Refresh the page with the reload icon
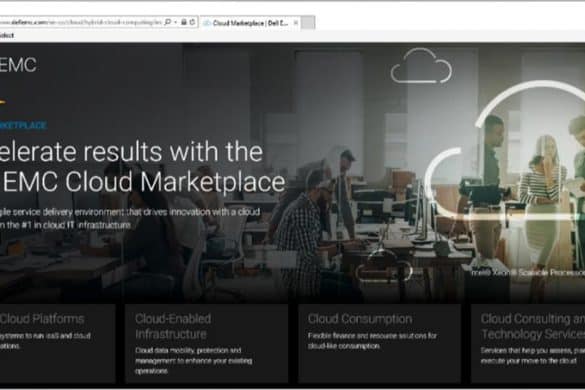Image resolution: width=585 pixels, height=390 pixels. click(x=192, y=22)
